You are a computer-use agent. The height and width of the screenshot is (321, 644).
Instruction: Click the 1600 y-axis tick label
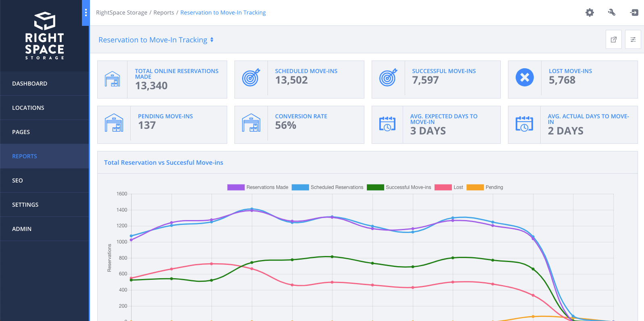point(122,194)
